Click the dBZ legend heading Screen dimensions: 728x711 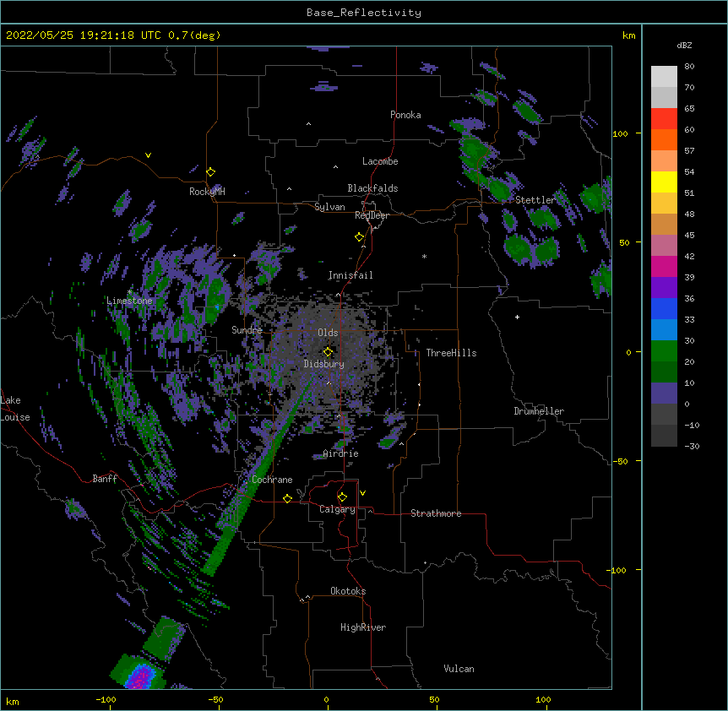coord(684,46)
